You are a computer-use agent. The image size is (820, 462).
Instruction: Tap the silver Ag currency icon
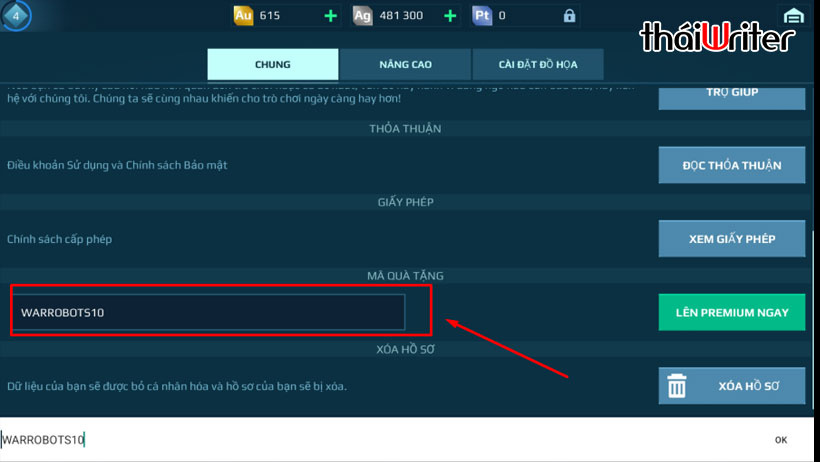click(x=362, y=15)
